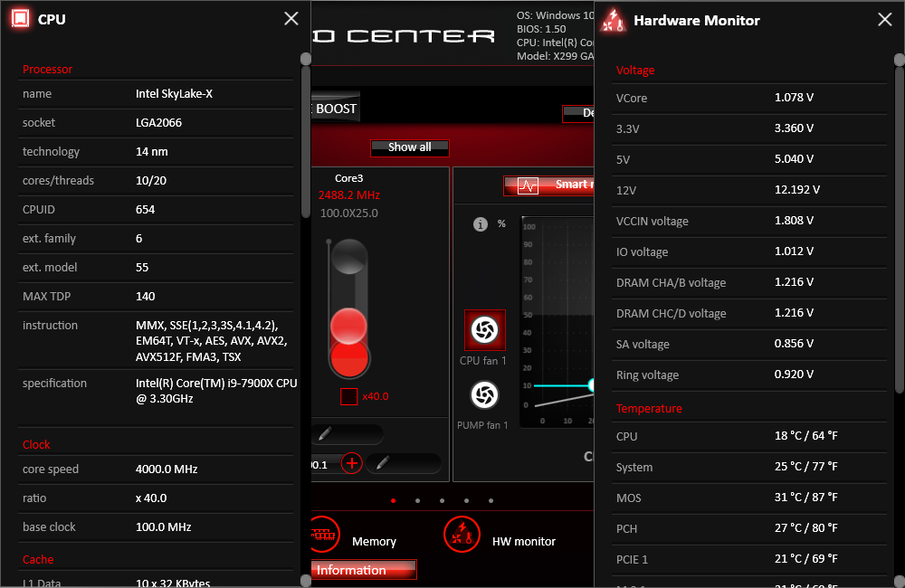Click the red plus button
The width and height of the screenshot is (905, 588).
click(x=351, y=463)
